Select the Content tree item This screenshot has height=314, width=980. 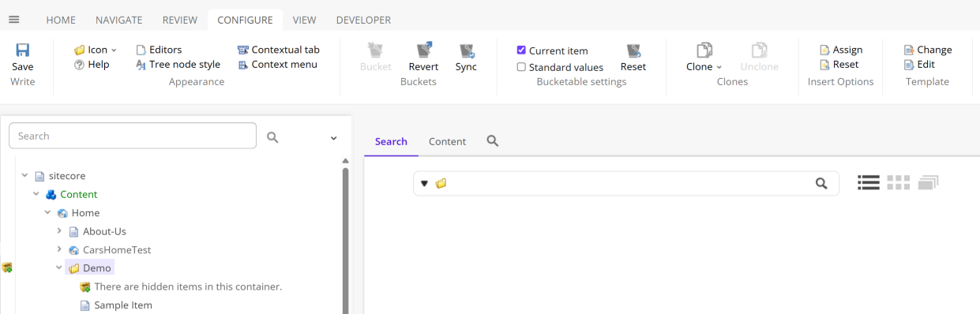point(72,194)
